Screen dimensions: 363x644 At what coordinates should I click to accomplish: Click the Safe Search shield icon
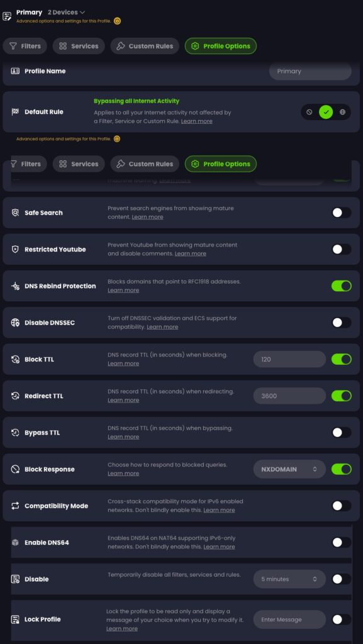click(15, 213)
